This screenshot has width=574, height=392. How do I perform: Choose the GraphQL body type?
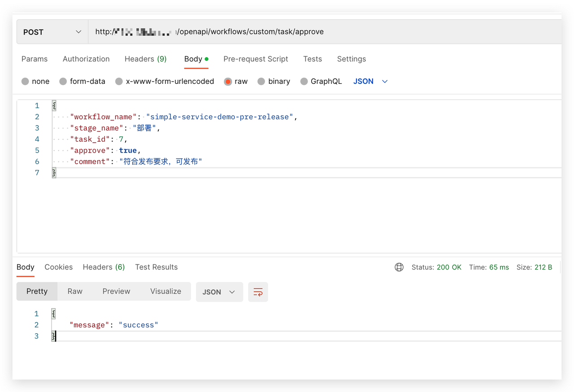(x=304, y=82)
